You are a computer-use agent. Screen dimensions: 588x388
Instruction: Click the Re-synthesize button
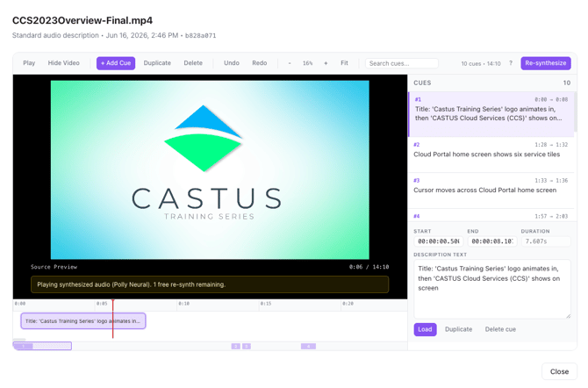click(546, 63)
